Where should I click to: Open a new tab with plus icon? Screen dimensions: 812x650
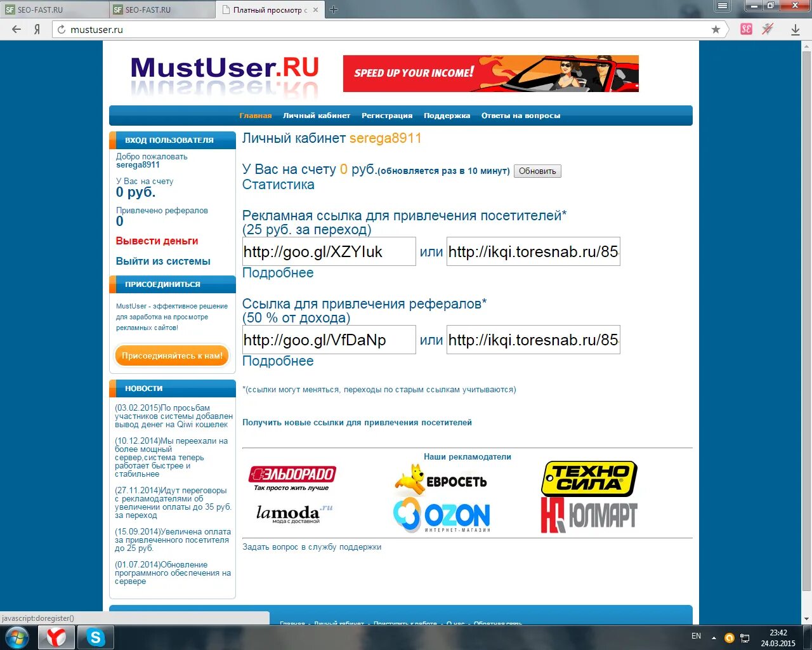click(334, 10)
